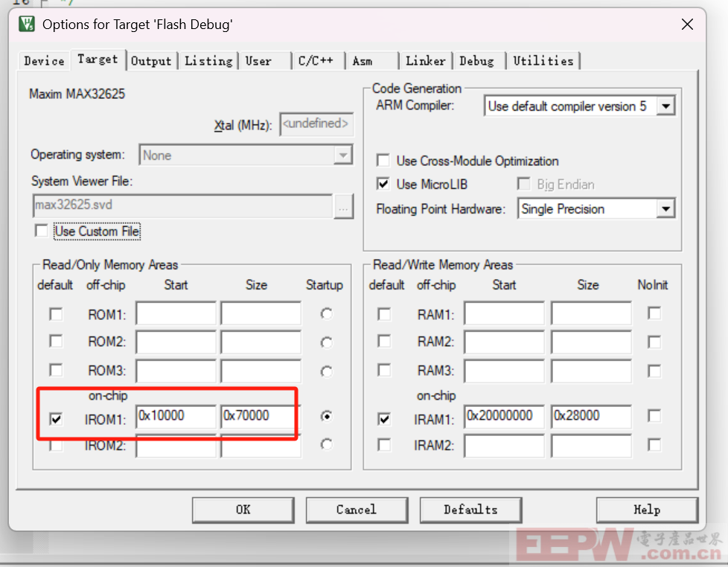Image resolution: width=728 pixels, height=567 pixels.
Task: Select the Target tab
Action: point(98,60)
